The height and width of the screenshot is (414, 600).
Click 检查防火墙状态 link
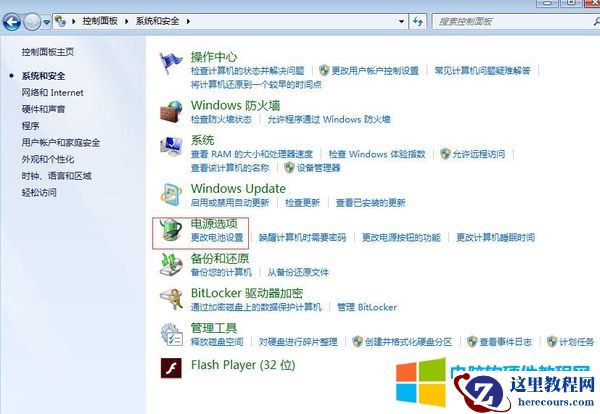tap(221, 119)
